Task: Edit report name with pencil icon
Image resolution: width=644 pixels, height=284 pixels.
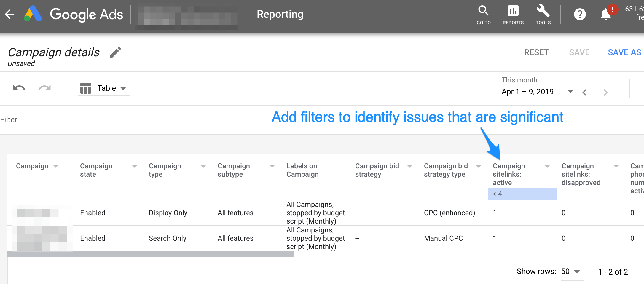Action: click(x=115, y=52)
